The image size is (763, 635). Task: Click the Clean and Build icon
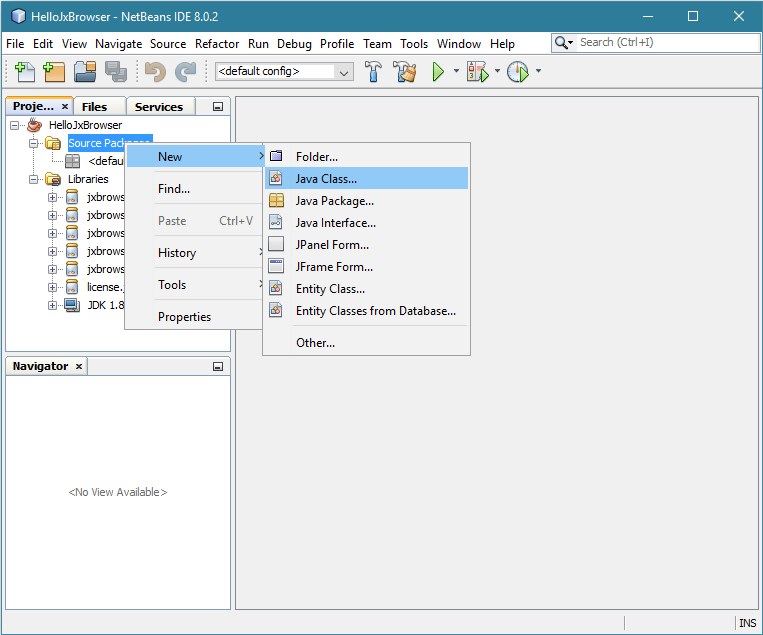[404, 72]
